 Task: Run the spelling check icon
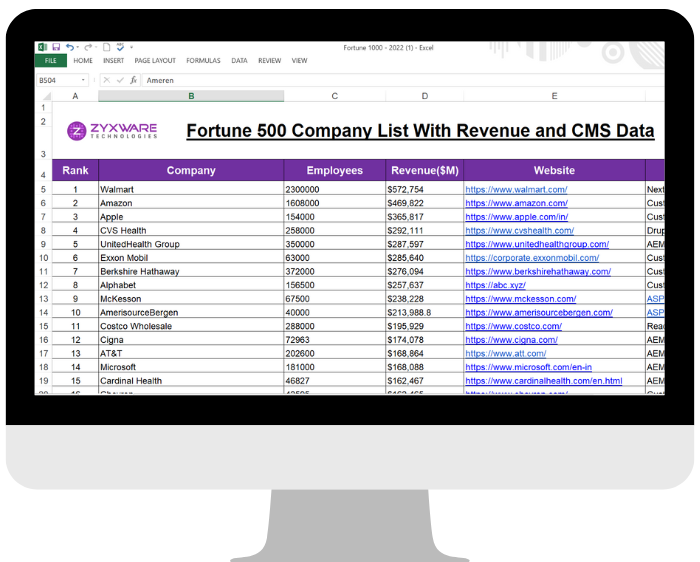(x=120, y=47)
